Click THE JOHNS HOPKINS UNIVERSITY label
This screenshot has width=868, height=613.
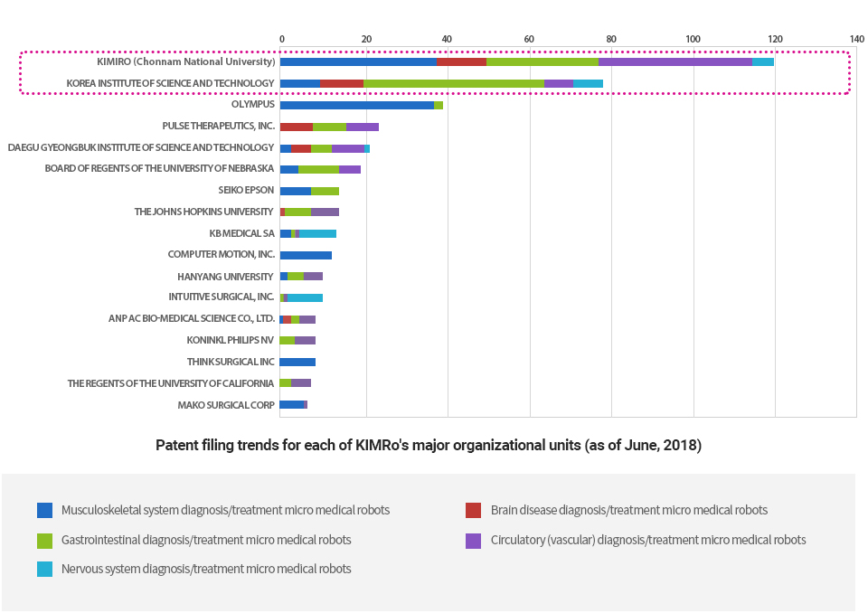[203, 212]
